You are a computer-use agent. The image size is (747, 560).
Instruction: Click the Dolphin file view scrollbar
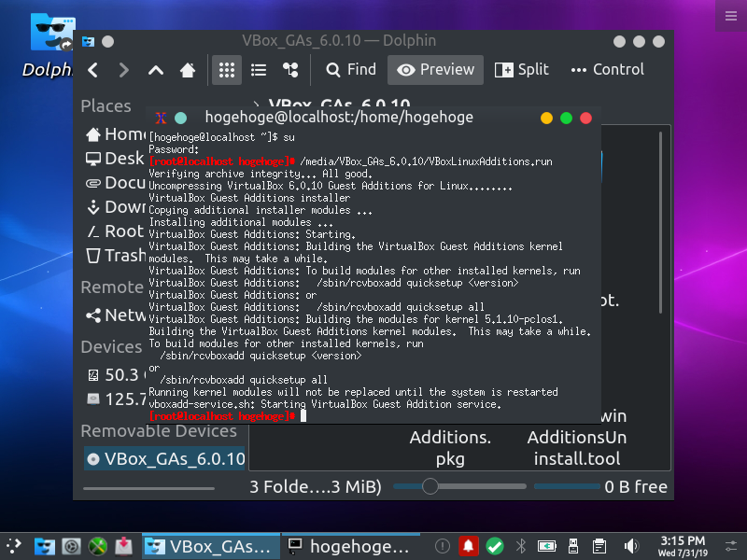(660, 223)
